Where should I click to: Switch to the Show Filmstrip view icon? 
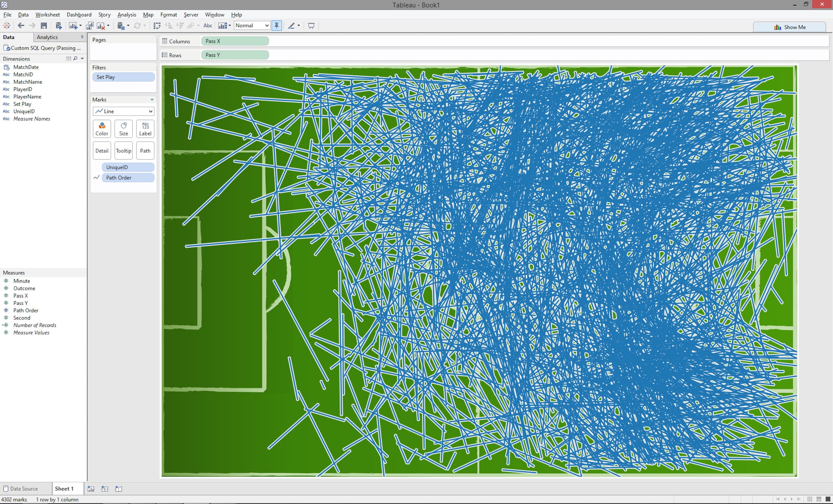(819, 499)
